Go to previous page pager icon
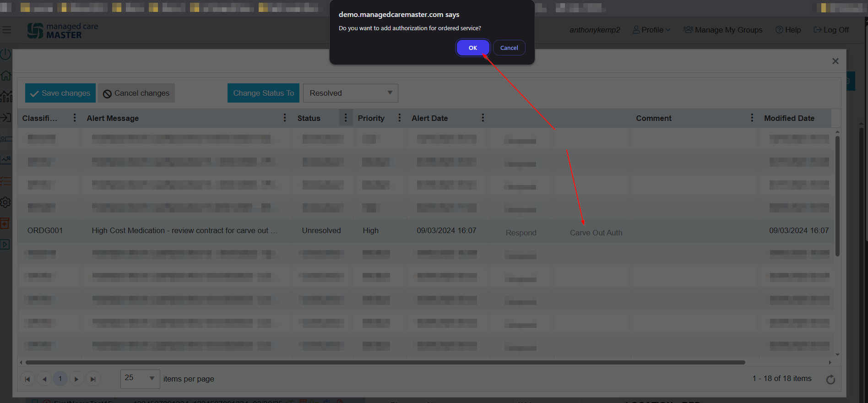Image resolution: width=868 pixels, height=403 pixels. click(x=44, y=379)
